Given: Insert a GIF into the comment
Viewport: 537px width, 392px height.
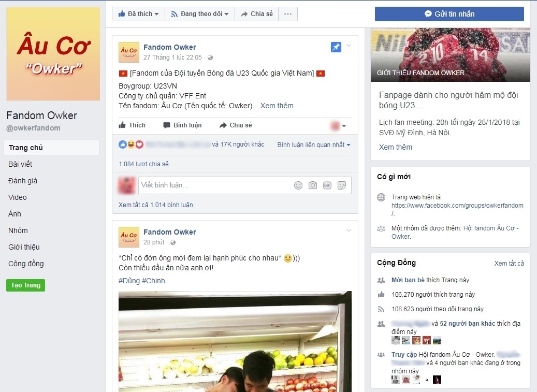Looking at the screenshot, I should pyautogui.click(x=327, y=185).
